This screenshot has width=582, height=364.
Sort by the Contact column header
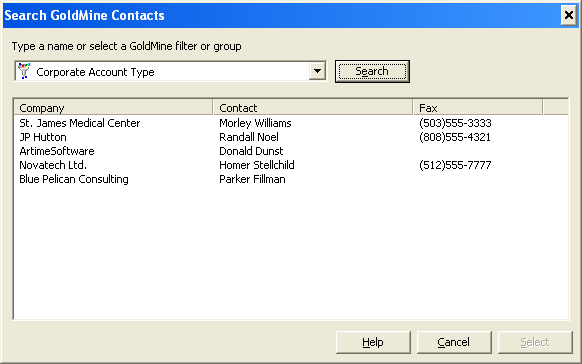click(313, 108)
